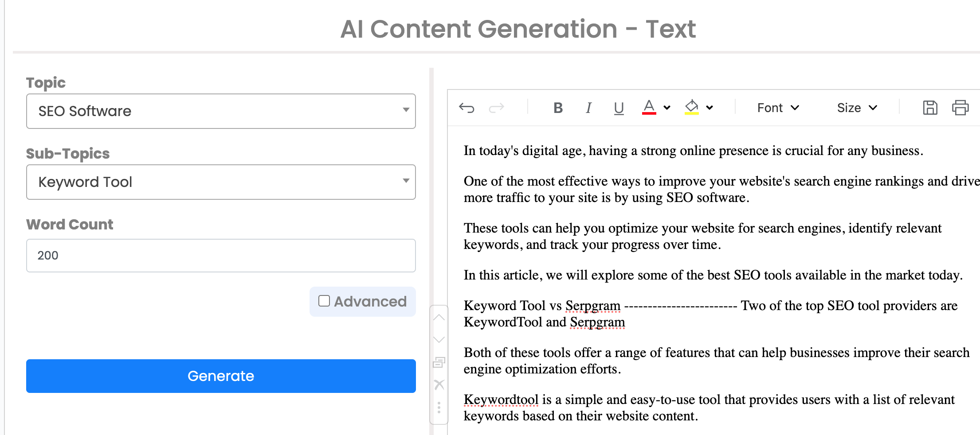Image resolution: width=980 pixels, height=435 pixels.
Task: Click paragraph starting 'One of the most effective'
Action: [721, 189]
